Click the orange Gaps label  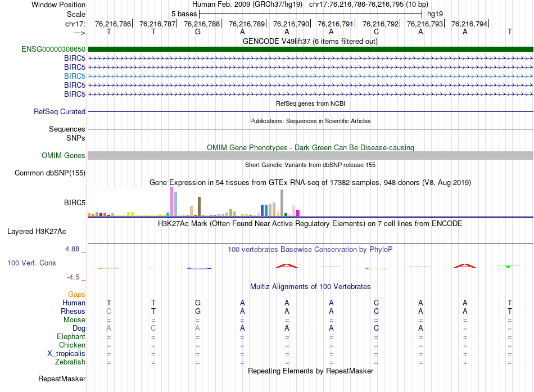tap(76, 294)
